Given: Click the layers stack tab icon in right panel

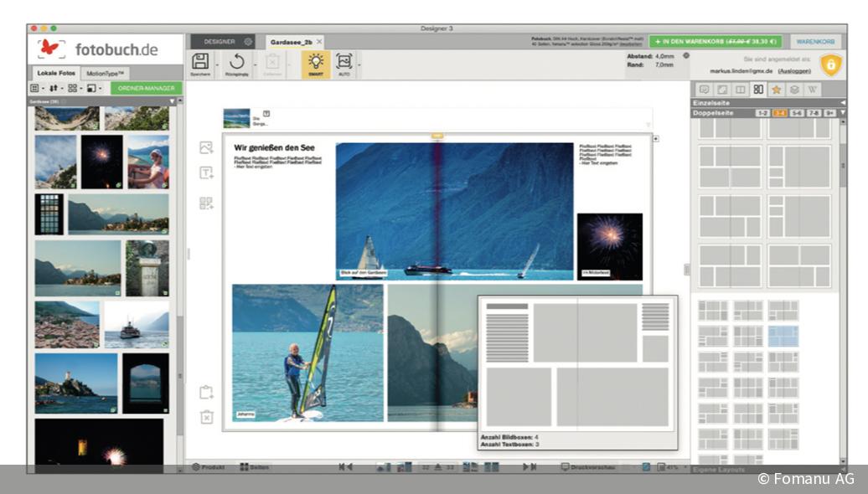Looking at the screenshot, I should (x=794, y=90).
